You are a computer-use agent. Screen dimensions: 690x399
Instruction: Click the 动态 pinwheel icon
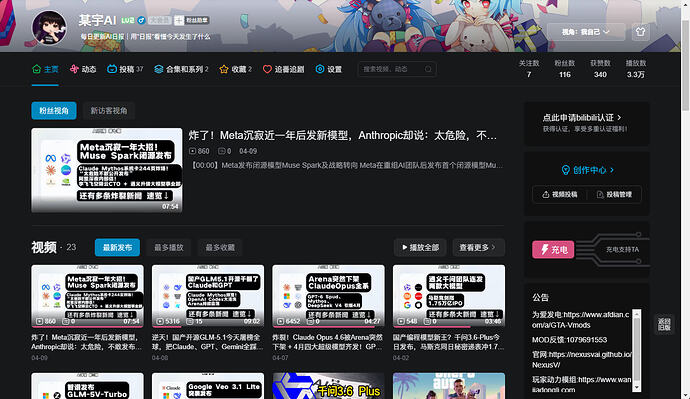(x=74, y=69)
